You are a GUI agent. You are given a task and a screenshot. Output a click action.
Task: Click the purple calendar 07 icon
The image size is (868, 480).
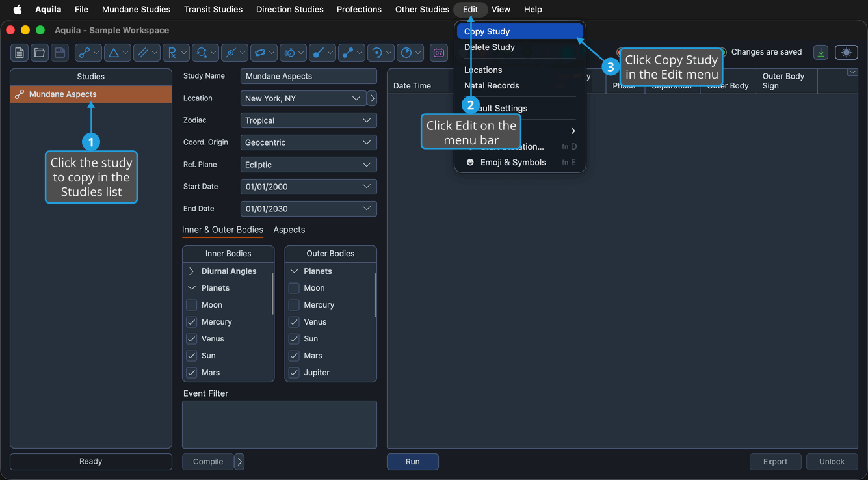click(439, 53)
